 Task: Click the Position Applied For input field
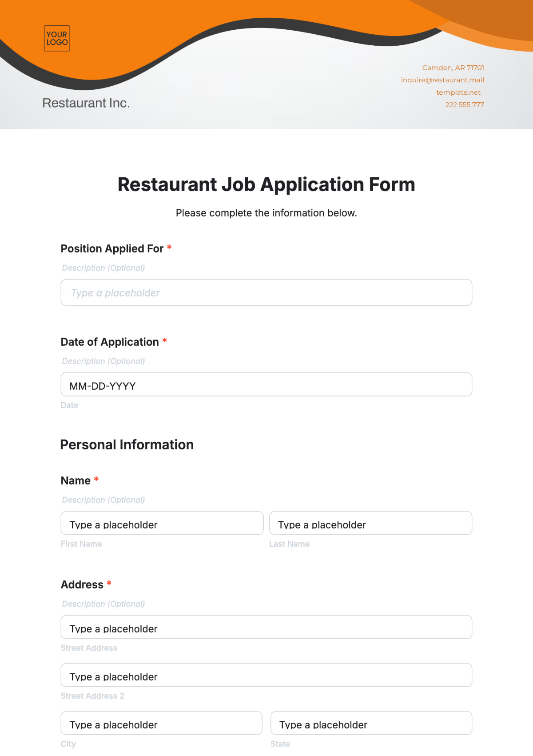[x=266, y=292]
